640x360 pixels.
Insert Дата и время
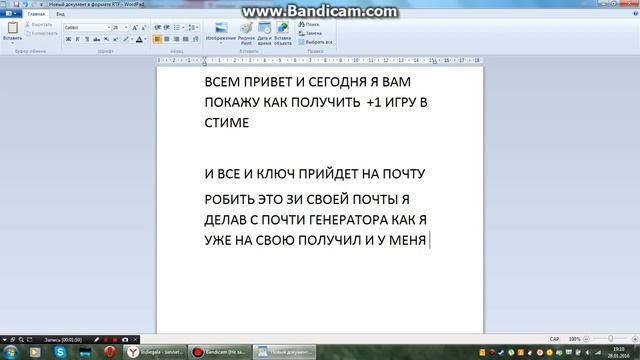[x=264, y=33]
